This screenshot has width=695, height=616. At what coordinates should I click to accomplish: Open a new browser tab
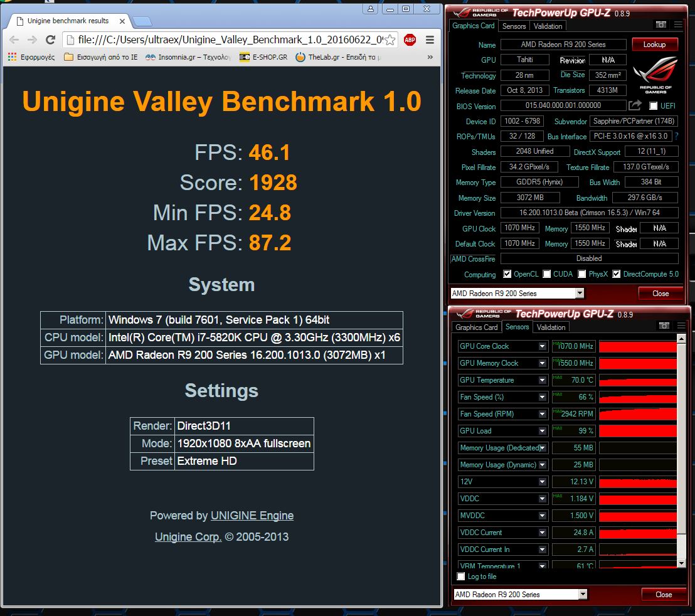click(x=142, y=21)
